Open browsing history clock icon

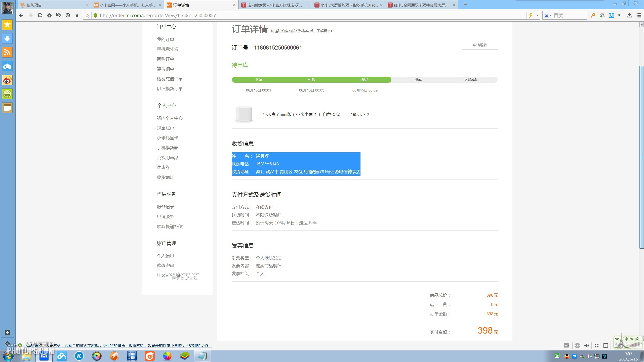[68, 15]
